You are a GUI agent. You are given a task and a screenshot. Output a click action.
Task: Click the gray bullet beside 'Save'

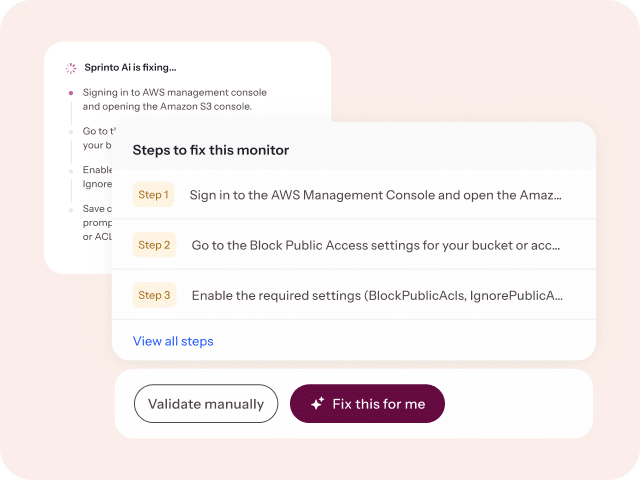pos(71,209)
